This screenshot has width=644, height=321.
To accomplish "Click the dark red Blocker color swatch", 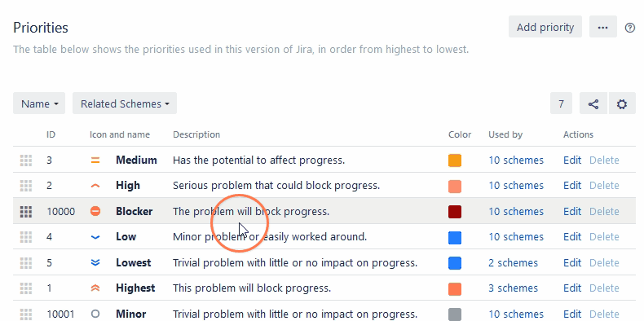I will point(455,212).
